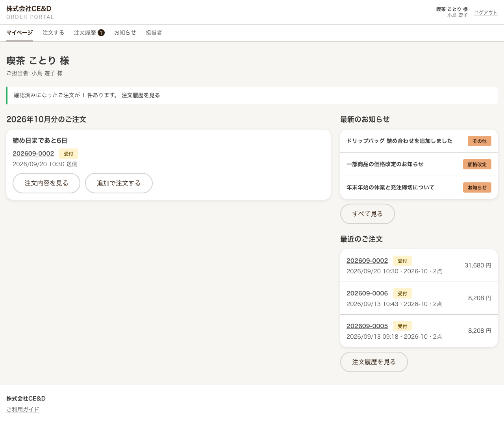Open the ご利用ガイド footer link
504x423 pixels.
coord(23,410)
